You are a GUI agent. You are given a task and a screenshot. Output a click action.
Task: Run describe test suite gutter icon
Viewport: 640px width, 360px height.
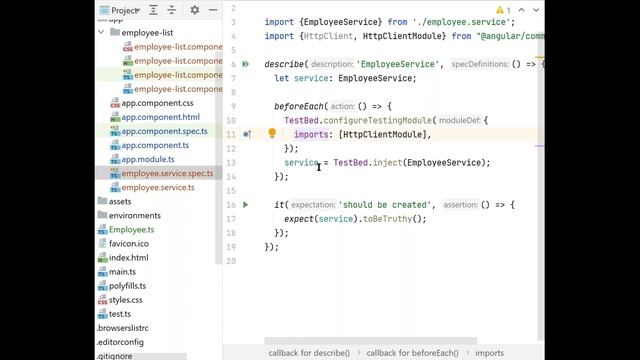click(x=246, y=64)
